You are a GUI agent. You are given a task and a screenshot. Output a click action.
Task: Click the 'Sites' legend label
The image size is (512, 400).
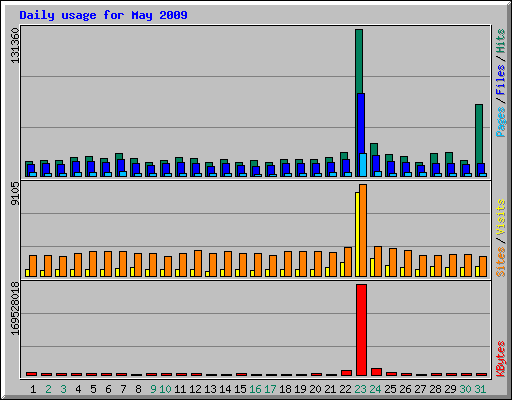[500, 262]
